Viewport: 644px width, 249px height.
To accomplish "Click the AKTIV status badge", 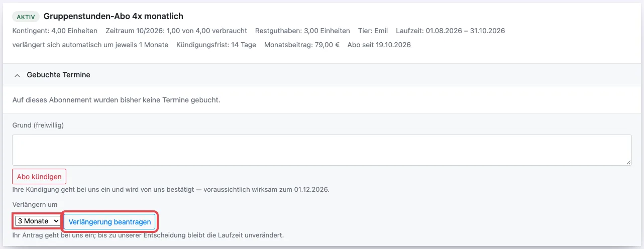I will pos(26,17).
